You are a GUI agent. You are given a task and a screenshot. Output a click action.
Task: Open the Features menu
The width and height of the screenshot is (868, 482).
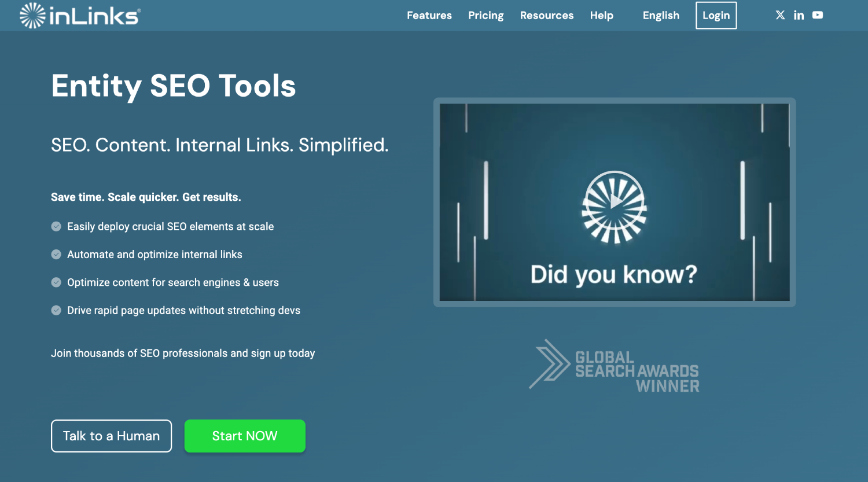[x=429, y=16]
